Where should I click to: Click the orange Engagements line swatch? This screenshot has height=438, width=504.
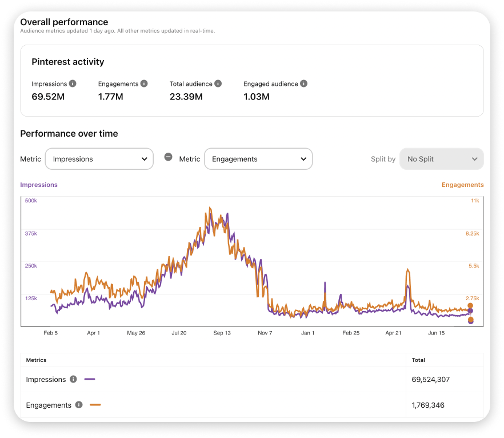(x=95, y=405)
